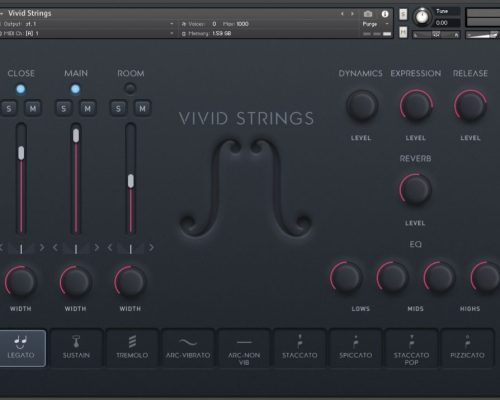Mute the Room mic channel
This screenshot has height=400, width=500.
[142, 108]
